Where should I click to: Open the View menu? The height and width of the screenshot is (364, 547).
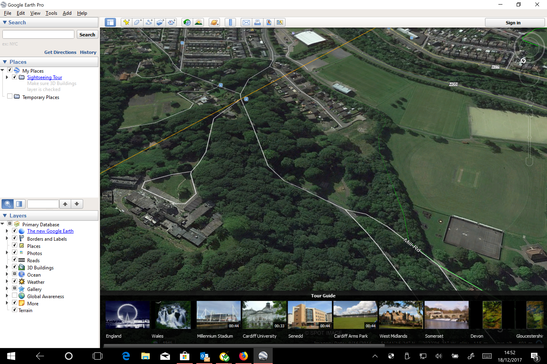(x=35, y=13)
